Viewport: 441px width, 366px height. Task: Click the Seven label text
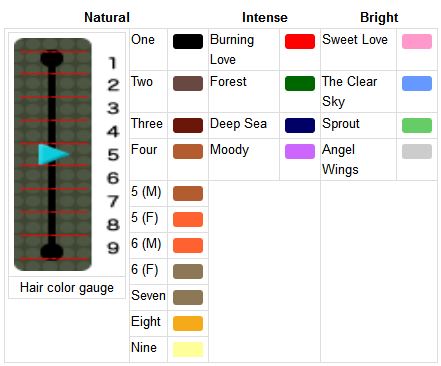pyautogui.click(x=148, y=296)
